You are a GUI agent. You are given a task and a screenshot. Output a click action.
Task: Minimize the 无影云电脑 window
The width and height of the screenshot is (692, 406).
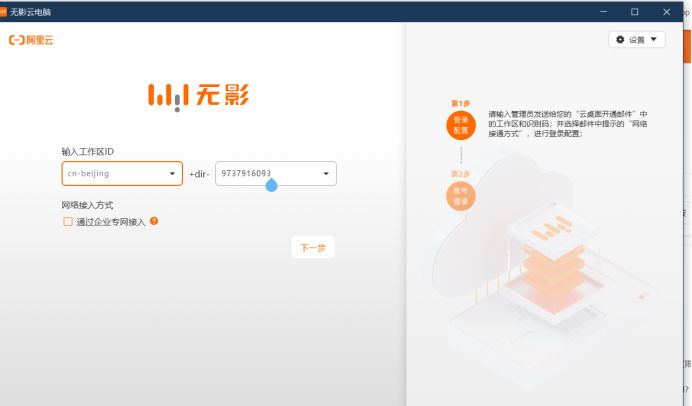click(603, 12)
